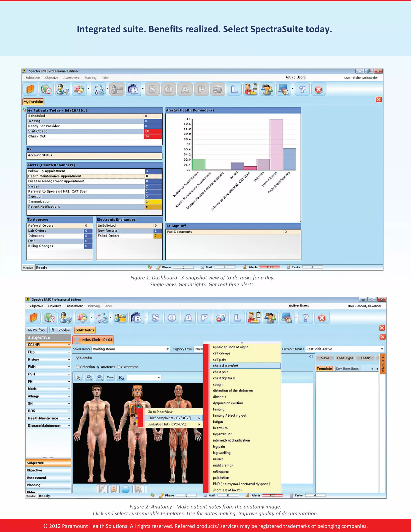Click the Visit Closed row showing 28
Image resolution: width=411 pixels, height=532 pixels.
pos(95,131)
